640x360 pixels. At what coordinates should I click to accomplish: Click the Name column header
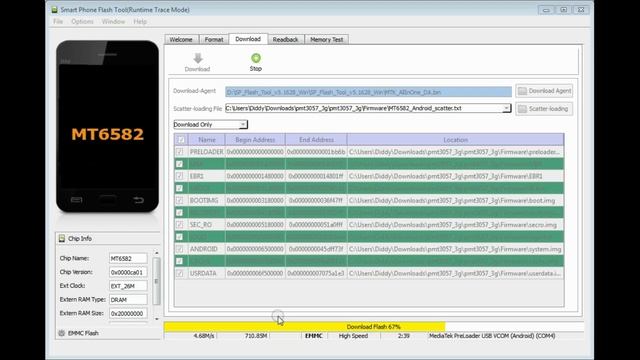point(207,140)
